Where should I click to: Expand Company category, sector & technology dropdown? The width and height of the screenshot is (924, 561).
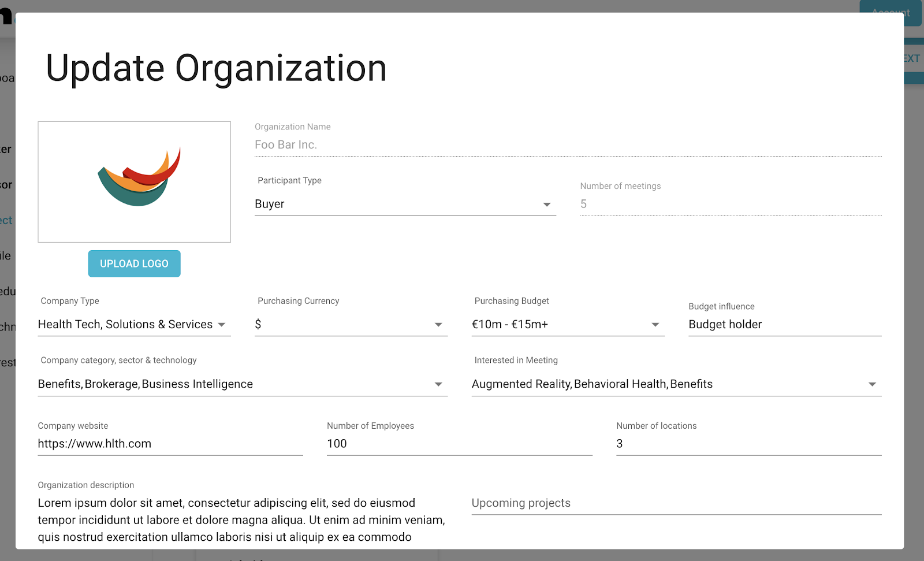click(243, 384)
